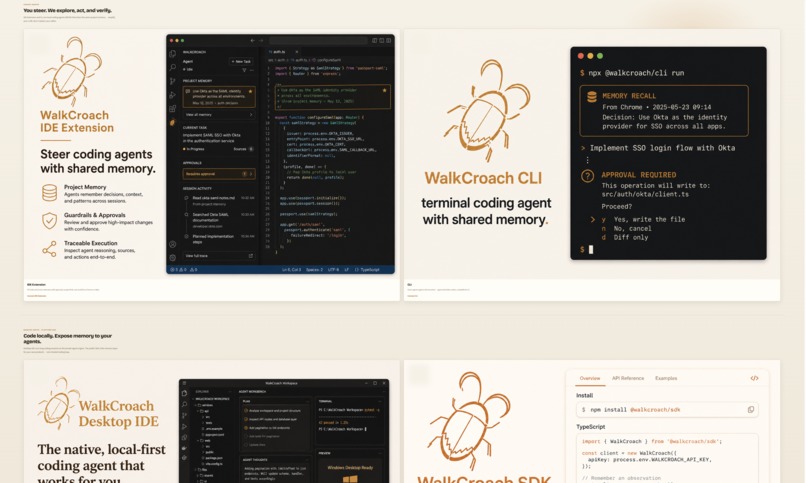The width and height of the screenshot is (806, 483).
Task: Open the account icon at the IDE Extension sidebar bottom
Action: pos(173,245)
